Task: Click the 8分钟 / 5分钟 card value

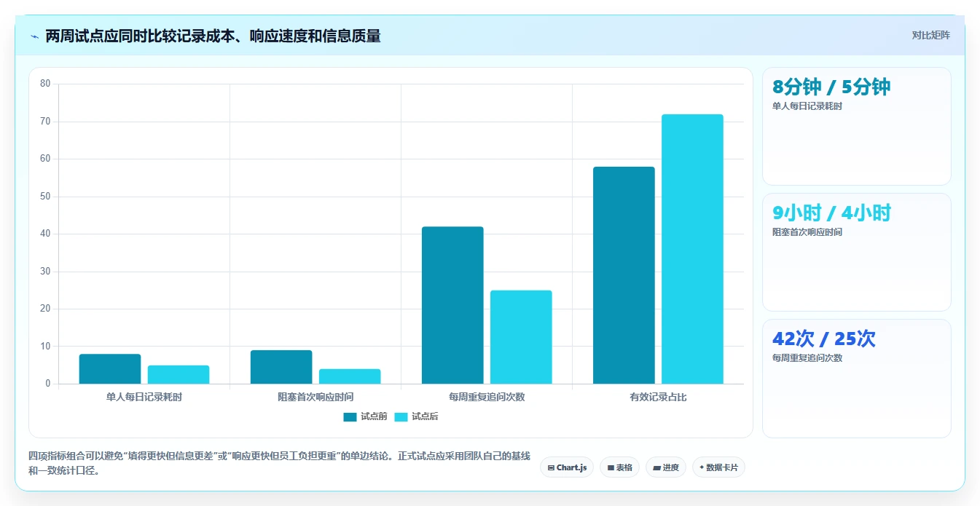Action: 831,87
